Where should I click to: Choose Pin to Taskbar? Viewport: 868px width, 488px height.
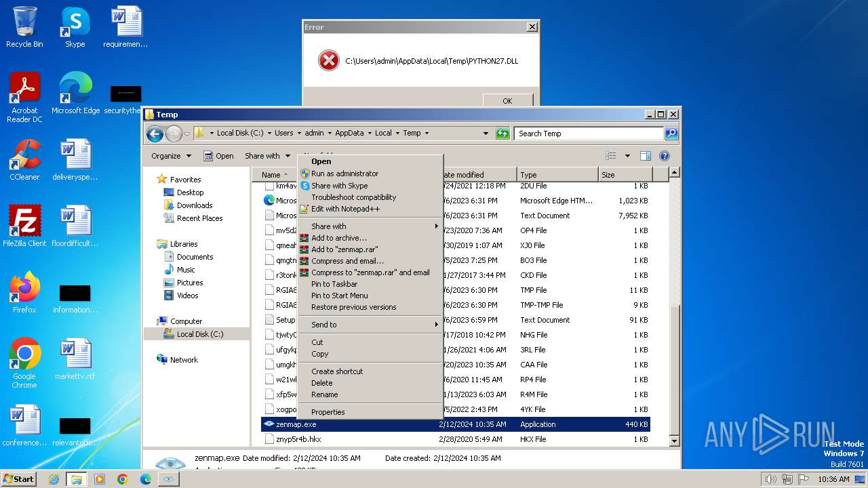click(x=370, y=284)
